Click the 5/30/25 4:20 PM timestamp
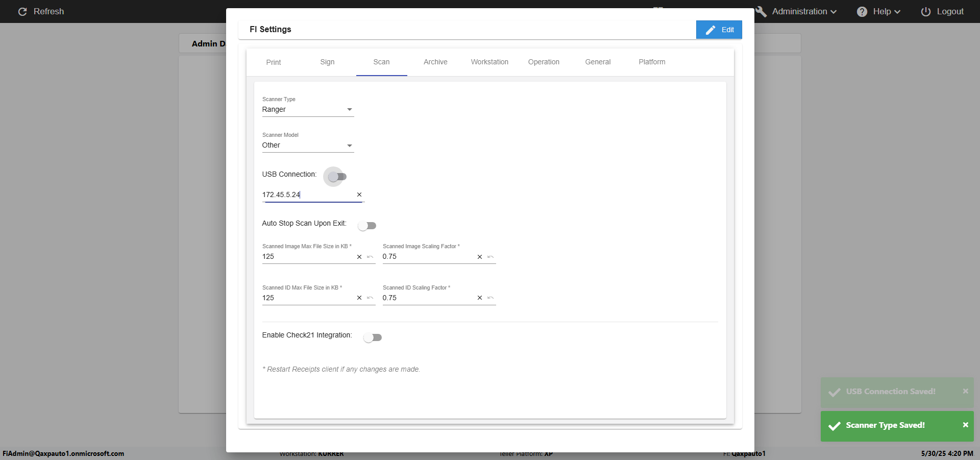Viewport: 980px width, 460px height. (x=947, y=453)
